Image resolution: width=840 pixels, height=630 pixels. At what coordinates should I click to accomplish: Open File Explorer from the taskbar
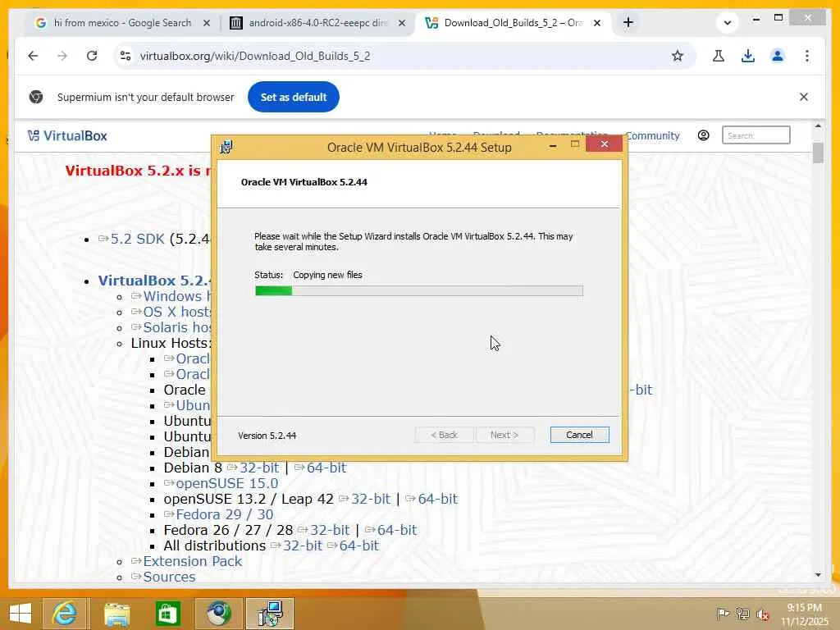coord(116,614)
